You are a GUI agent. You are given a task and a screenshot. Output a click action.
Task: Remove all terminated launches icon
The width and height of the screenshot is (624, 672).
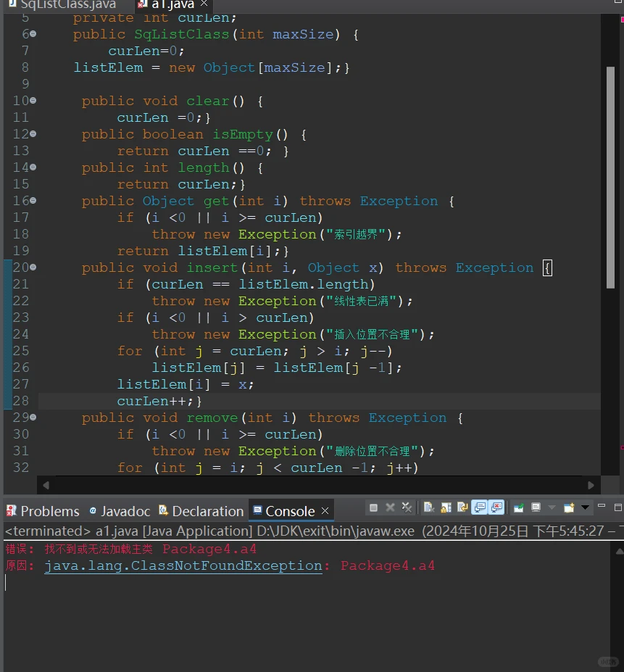pos(407,507)
